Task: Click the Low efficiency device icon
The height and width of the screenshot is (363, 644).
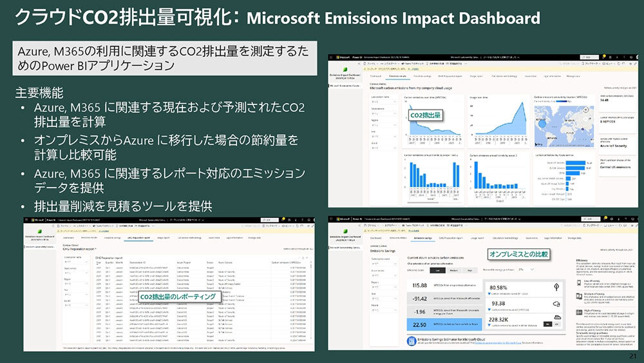Action: click(579, 283)
